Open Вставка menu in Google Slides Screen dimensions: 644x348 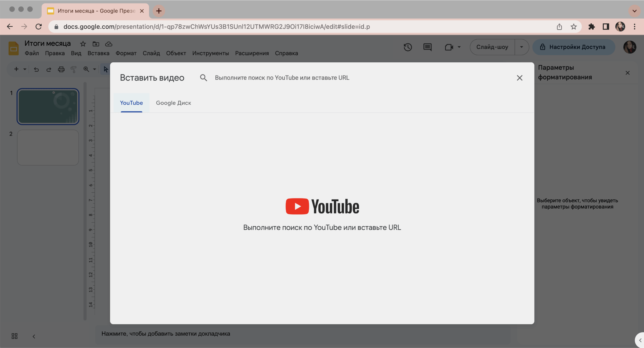98,54
